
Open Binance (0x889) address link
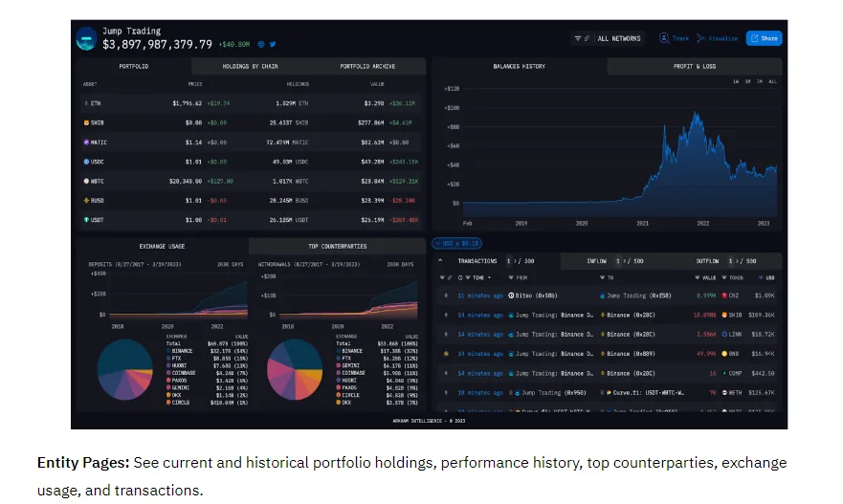[x=632, y=354]
